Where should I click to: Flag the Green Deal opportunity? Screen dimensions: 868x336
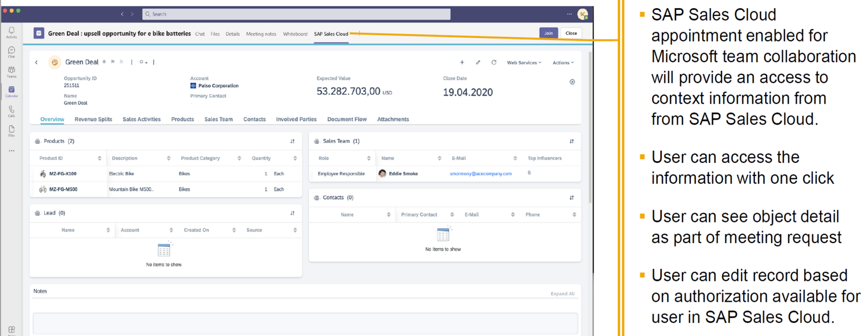coord(113,62)
